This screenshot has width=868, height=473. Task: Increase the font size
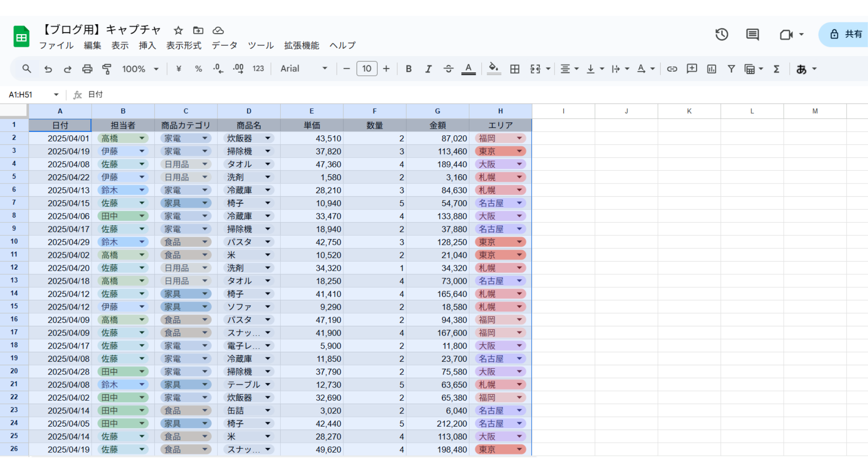click(x=386, y=69)
